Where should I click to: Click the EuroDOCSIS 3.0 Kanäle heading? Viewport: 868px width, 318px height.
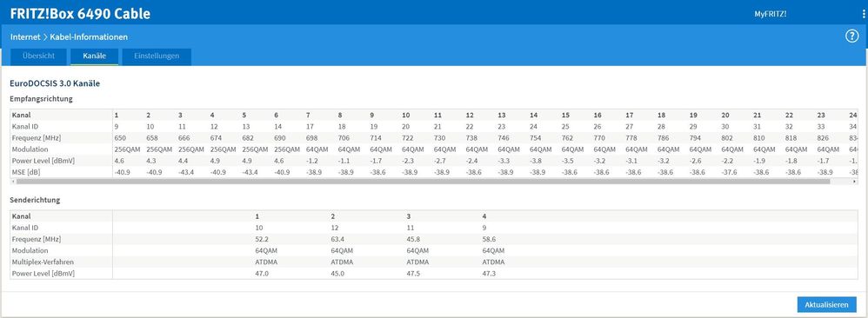(55, 83)
